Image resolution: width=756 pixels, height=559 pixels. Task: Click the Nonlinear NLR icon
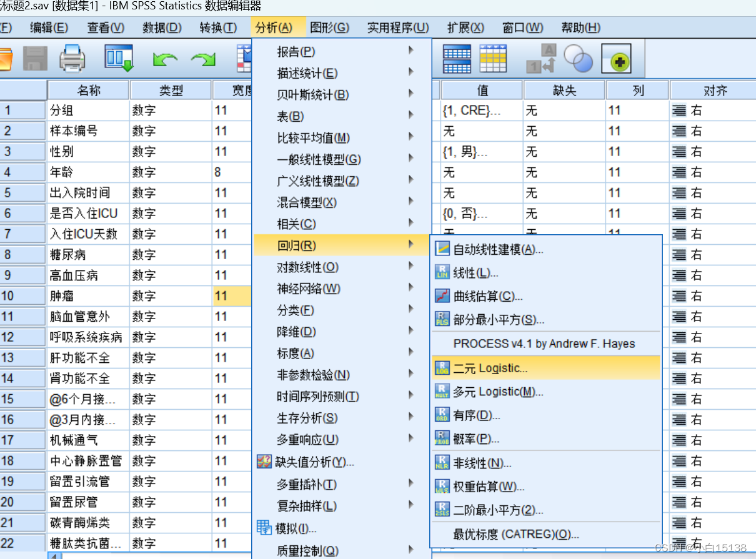(442, 463)
